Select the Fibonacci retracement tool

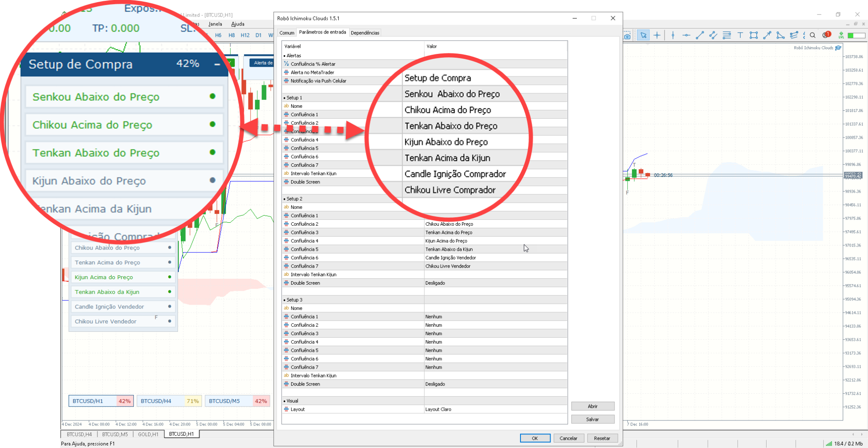coord(727,36)
